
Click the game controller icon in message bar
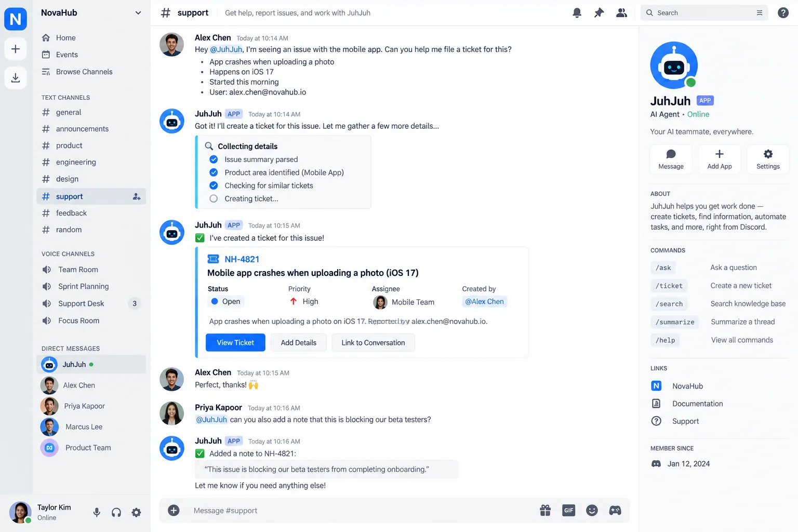click(x=615, y=511)
